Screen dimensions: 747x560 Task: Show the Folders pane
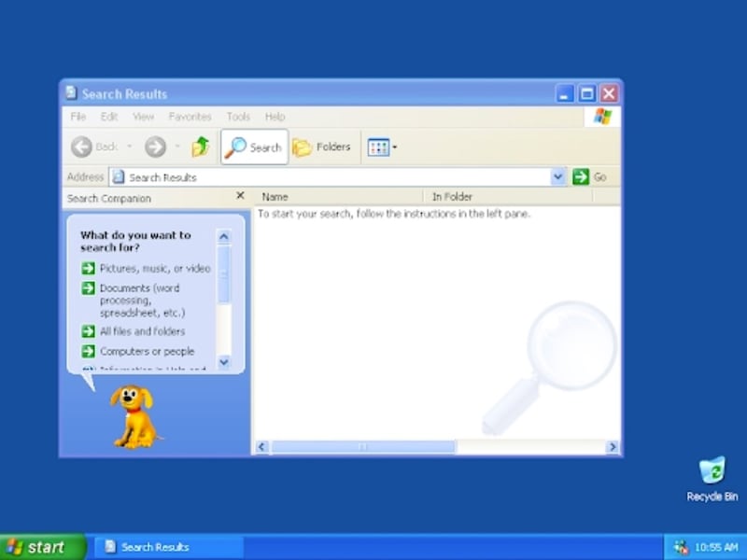[x=322, y=147]
